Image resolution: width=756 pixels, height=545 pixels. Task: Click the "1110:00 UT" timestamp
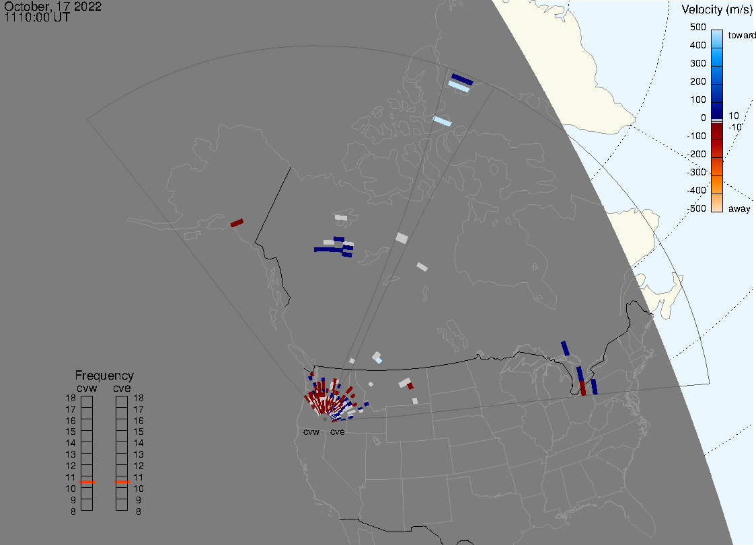click(x=37, y=17)
